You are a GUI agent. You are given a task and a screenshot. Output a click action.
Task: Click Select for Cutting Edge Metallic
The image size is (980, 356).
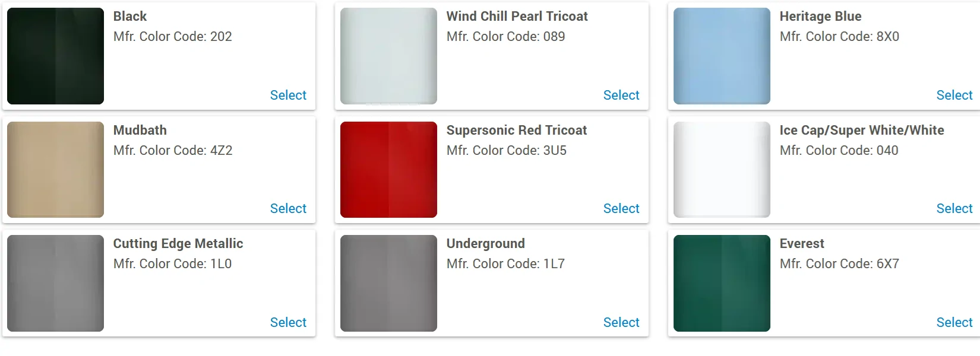point(288,322)
